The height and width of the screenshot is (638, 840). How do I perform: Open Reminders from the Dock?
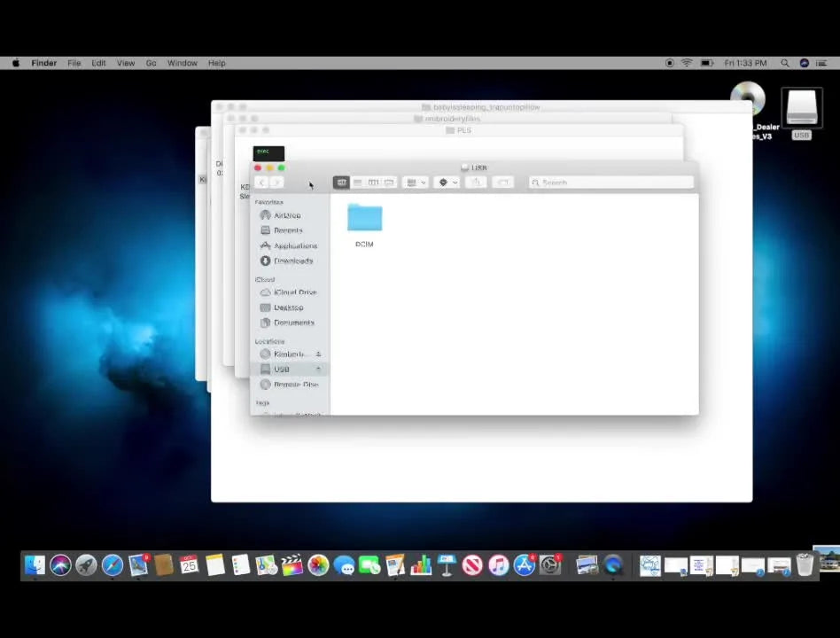click(240, 565)
